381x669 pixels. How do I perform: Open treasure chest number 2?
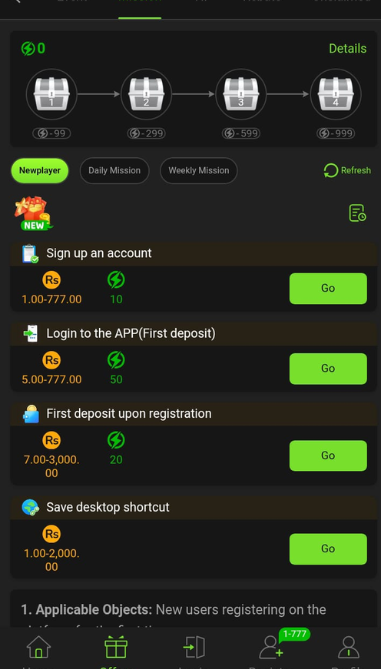(x=146, y=94)
